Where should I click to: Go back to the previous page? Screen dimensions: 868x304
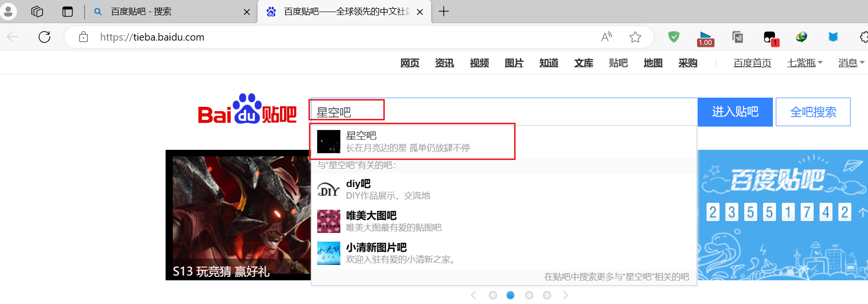[13, 37]
